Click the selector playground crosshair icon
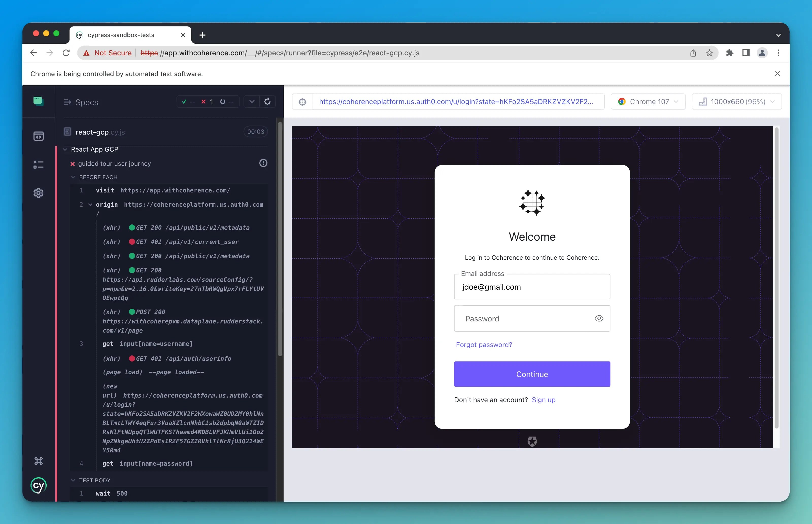The width and height of the screenshot is (812, 524). tap(302, 102)
